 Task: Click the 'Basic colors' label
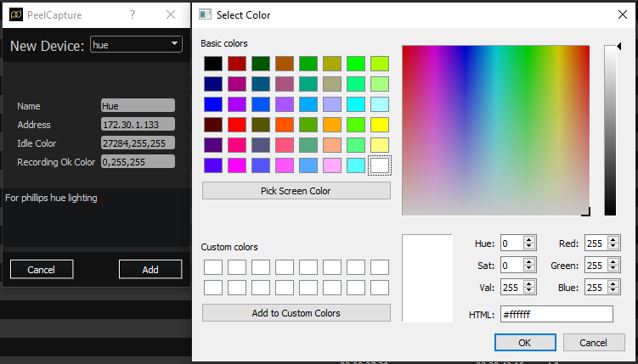click(224, 43)
